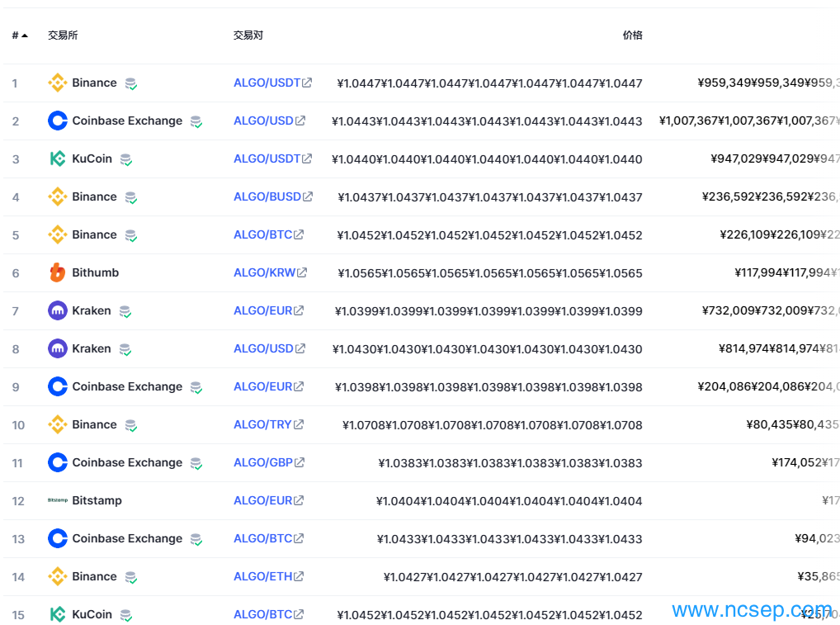Screen dimensions: 840x625
Task: Select the Bitstamp exchange name
Action: tap(97, 500)
